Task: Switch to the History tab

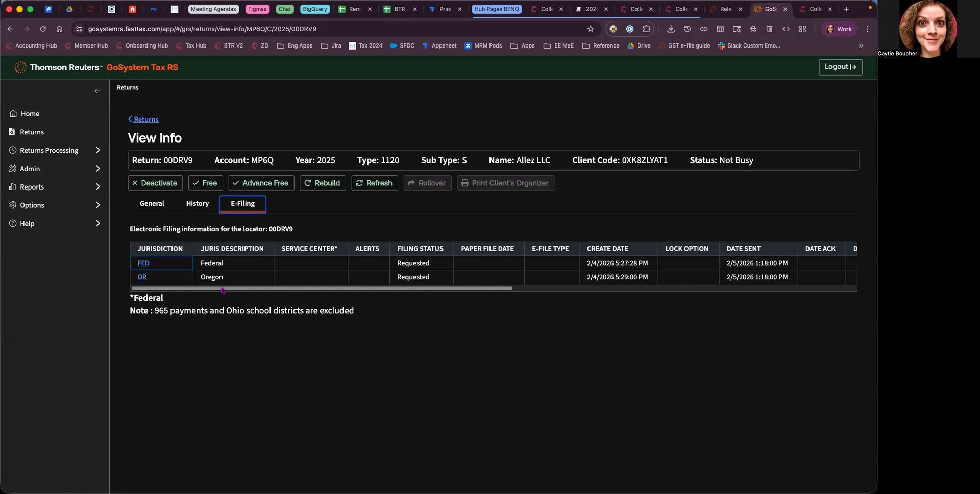Action: (198, 203)
